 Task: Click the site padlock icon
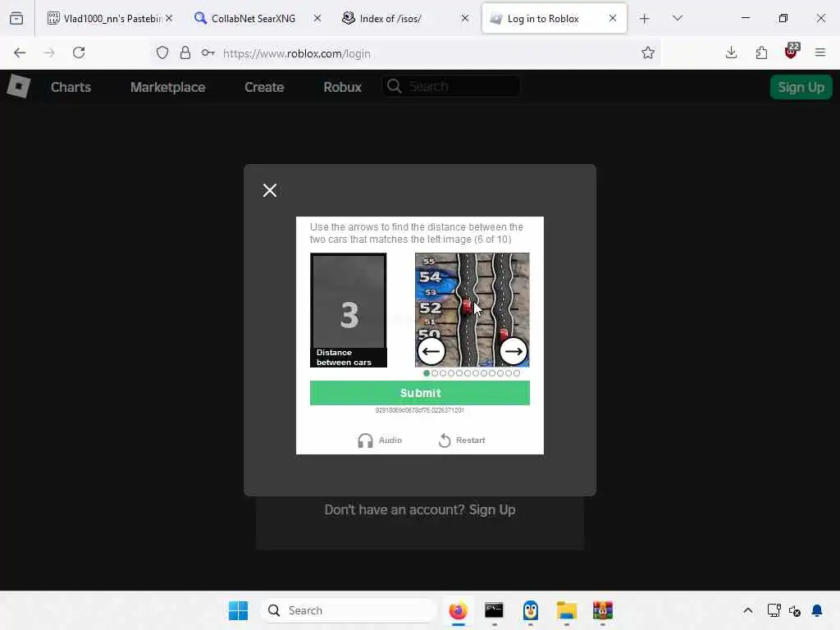click(185, 53)
